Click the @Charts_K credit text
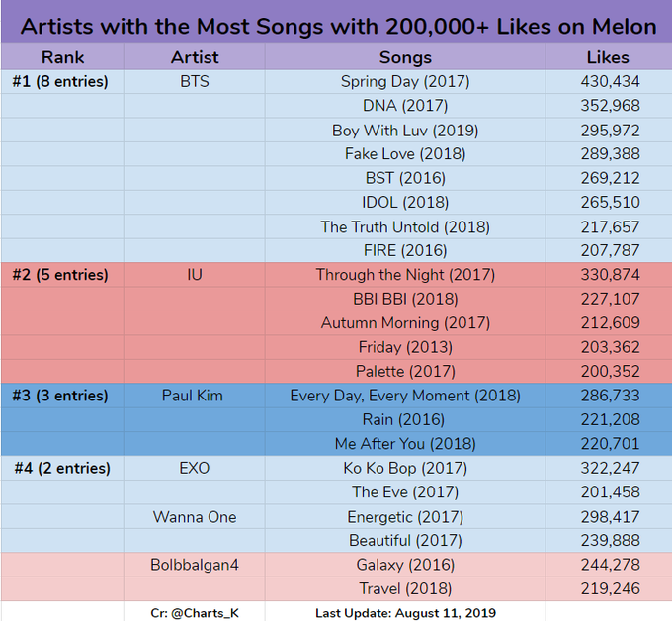Screen dimensions: 672x621 195,613
